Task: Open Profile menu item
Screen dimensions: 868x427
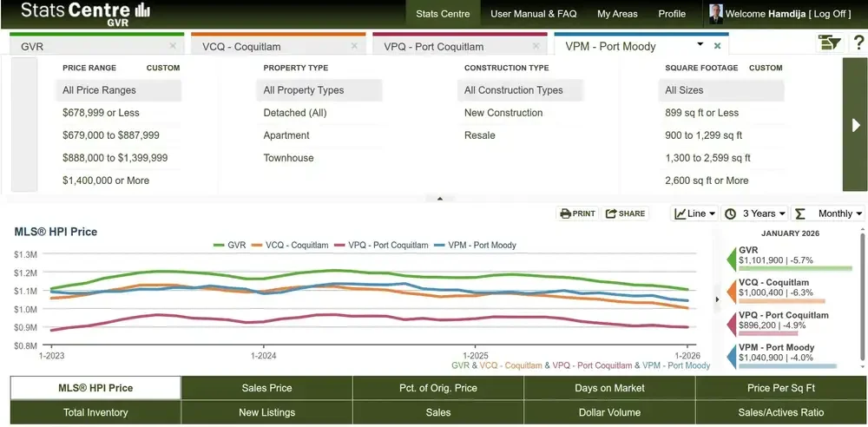Action: 672,14
